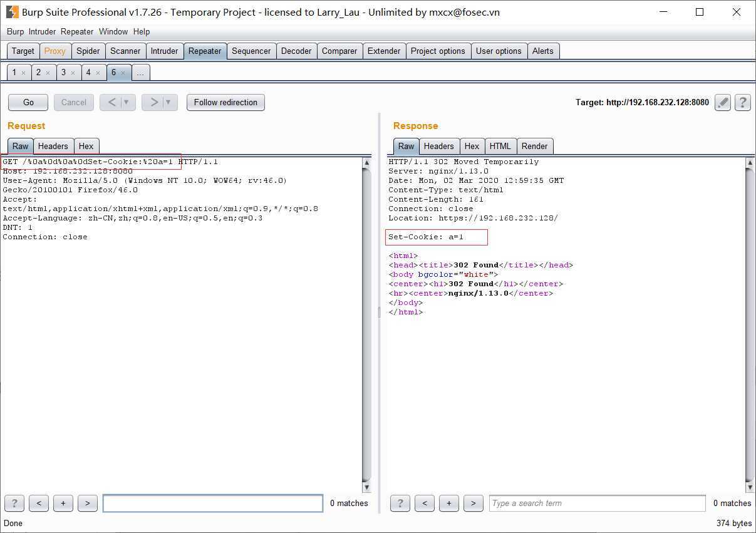Image resolution: width=756 pixels, height=533 pixels.
Task: Click the Set-Cookie: a=1 response line
Action: pos(426,237)
